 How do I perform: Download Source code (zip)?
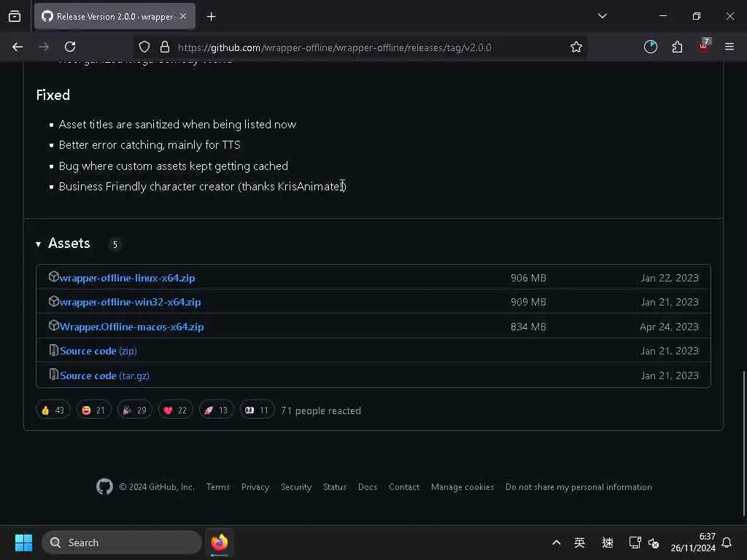pos(98,351)
